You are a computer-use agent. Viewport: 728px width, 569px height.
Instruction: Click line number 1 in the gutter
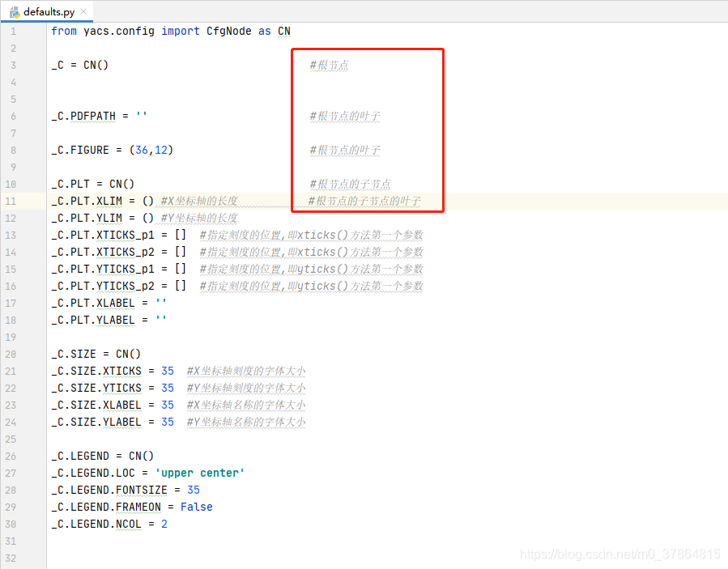(x=14, y=32)
